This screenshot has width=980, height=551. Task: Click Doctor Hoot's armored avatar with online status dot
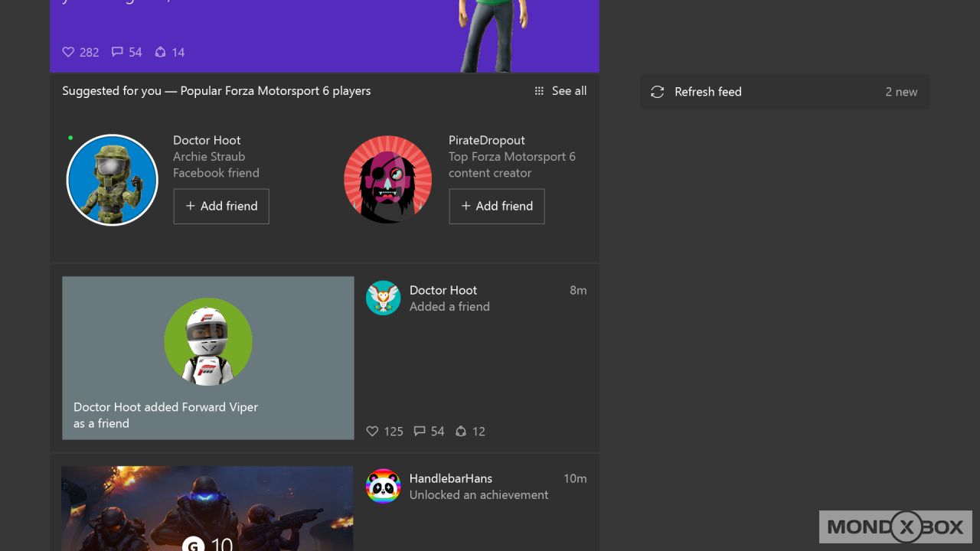(x=112, y=179)
